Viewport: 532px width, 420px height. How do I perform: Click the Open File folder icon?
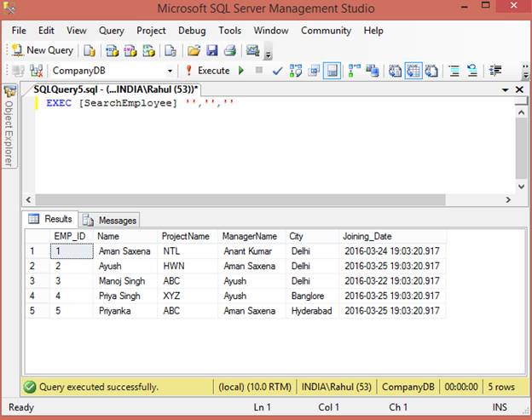pos(194,51)
